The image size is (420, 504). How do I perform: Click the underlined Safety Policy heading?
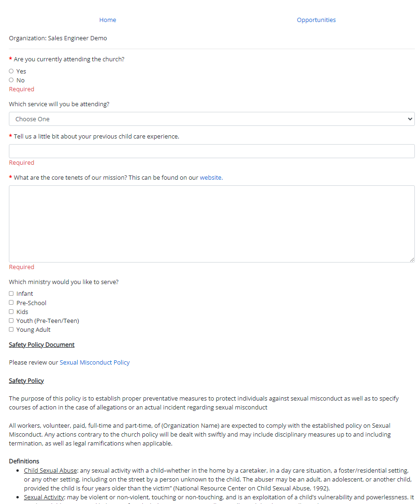tap(26, 381)
